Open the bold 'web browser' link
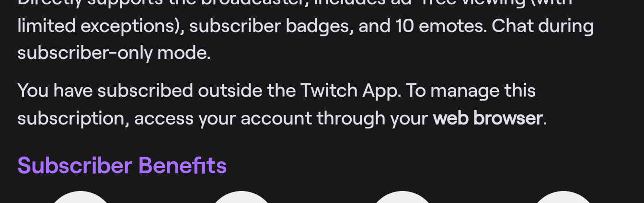 [x=487, y=118]
